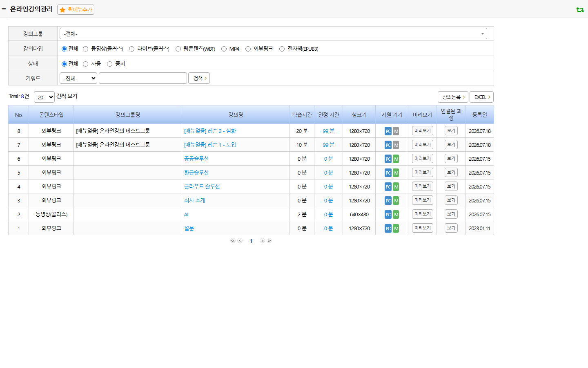Select 중지 status radio button
This screenshot has width=588, height=368.
109,64
